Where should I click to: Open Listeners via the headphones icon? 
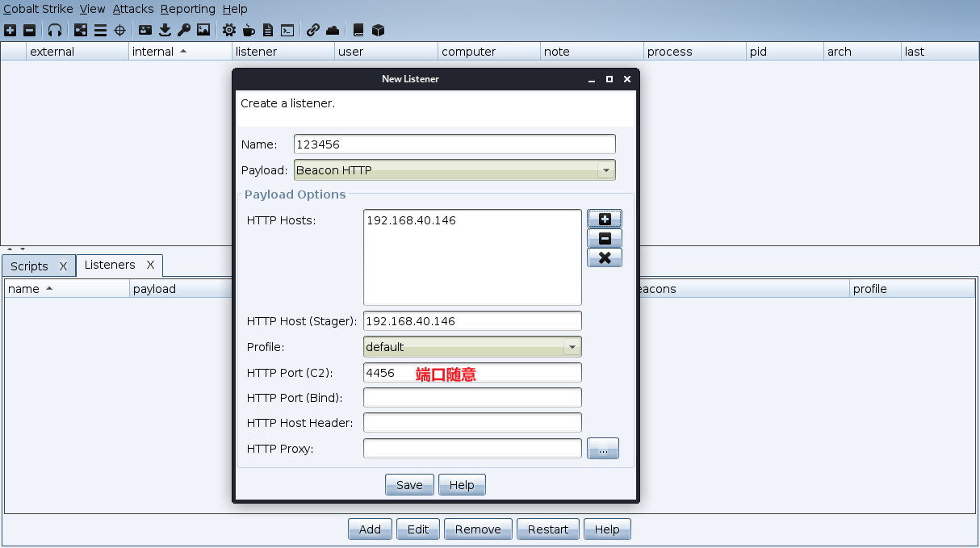pyautogui.click(x=55, y=31)
